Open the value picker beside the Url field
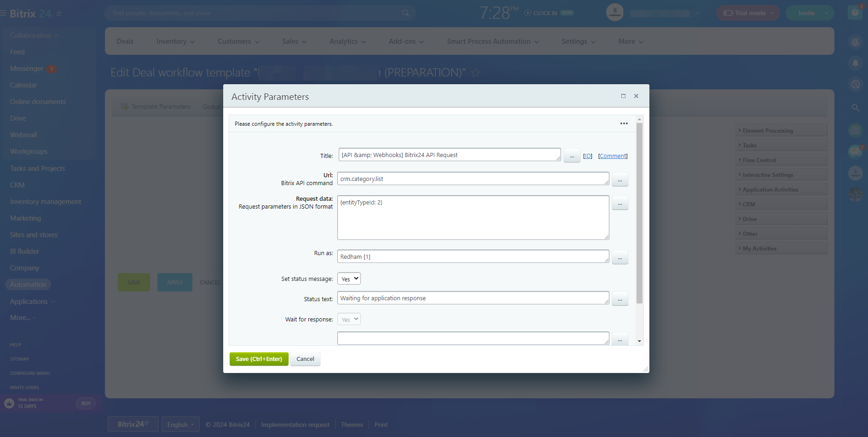 pyautogui.click(x=619, y=180)
